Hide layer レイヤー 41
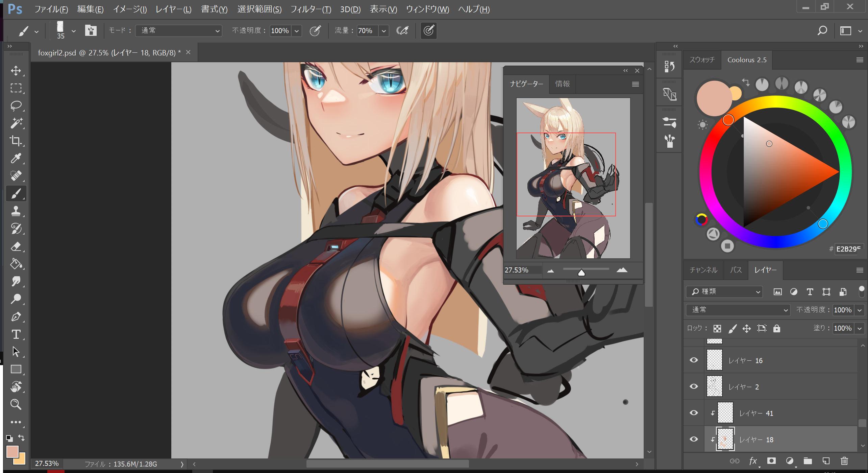The image size is (868, 473). point(694,413)
